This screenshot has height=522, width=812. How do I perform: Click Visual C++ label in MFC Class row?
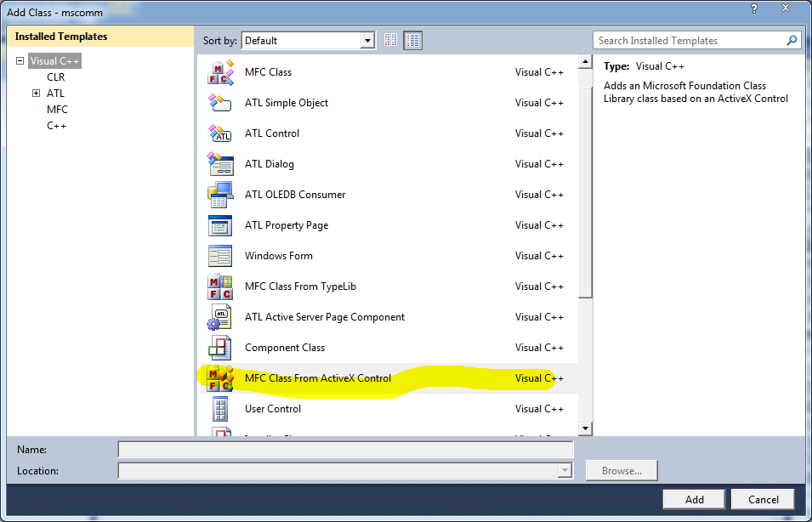(x=539, y=72)
